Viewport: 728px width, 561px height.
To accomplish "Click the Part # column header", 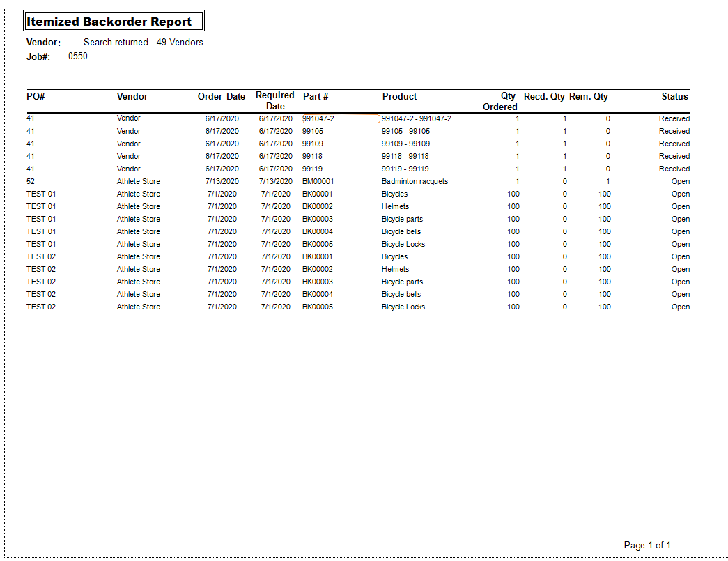I will [316, 97].
